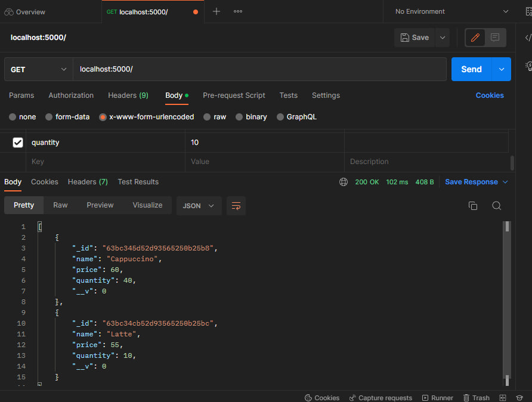Edit the request documentation with the pencil icon
The image size is (532, 402).
(x=474, y=38)
